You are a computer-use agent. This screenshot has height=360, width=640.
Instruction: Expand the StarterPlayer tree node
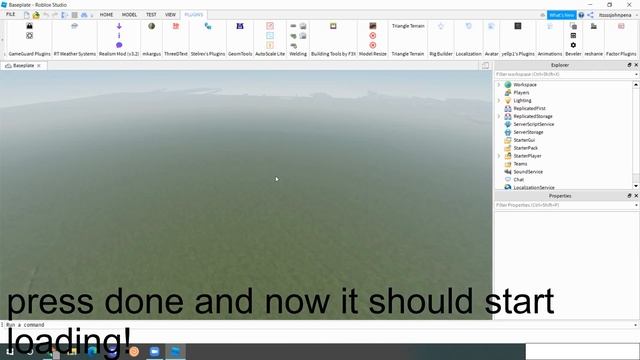click(498, 156)
